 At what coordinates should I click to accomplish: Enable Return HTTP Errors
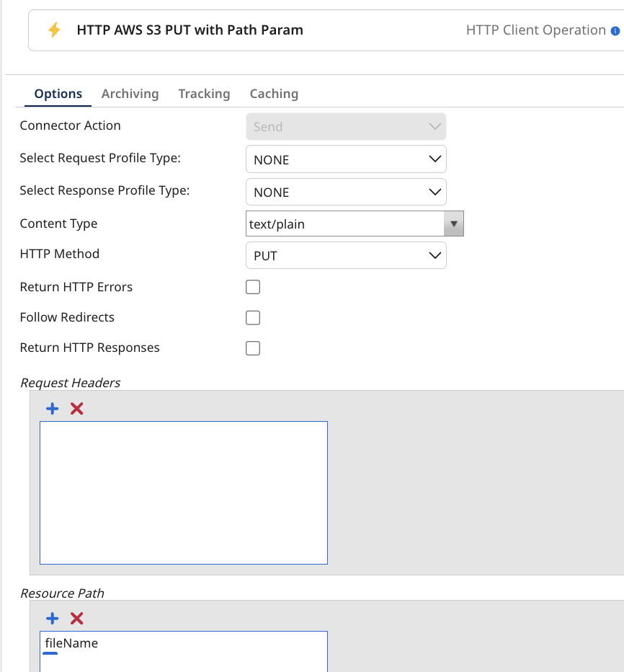pyautogui.click(x=252, y=286)
